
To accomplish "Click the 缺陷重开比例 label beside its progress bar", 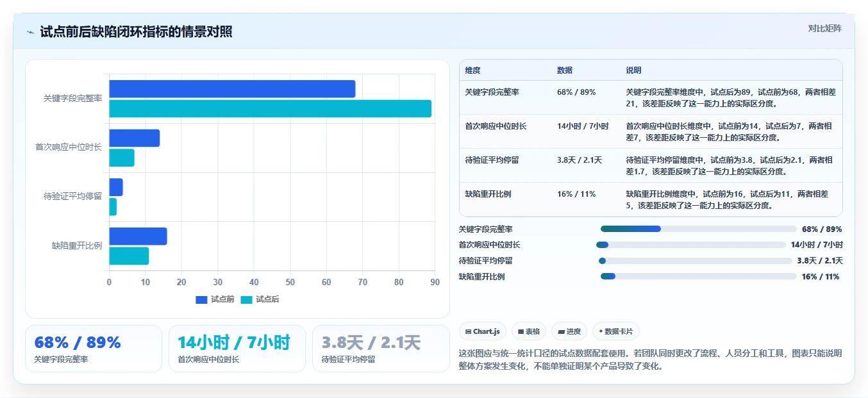I will (481, 277).
